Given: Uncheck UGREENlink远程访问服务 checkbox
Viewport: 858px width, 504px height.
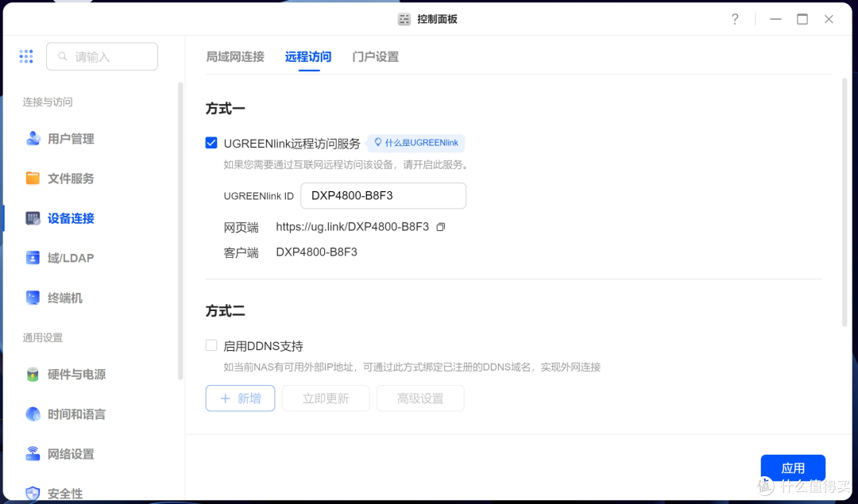Looking at the screenshot, I should (211, 143).
